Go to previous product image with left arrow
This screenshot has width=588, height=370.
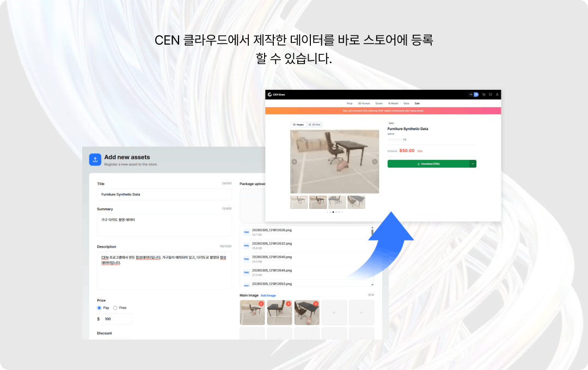pos(295,162)
